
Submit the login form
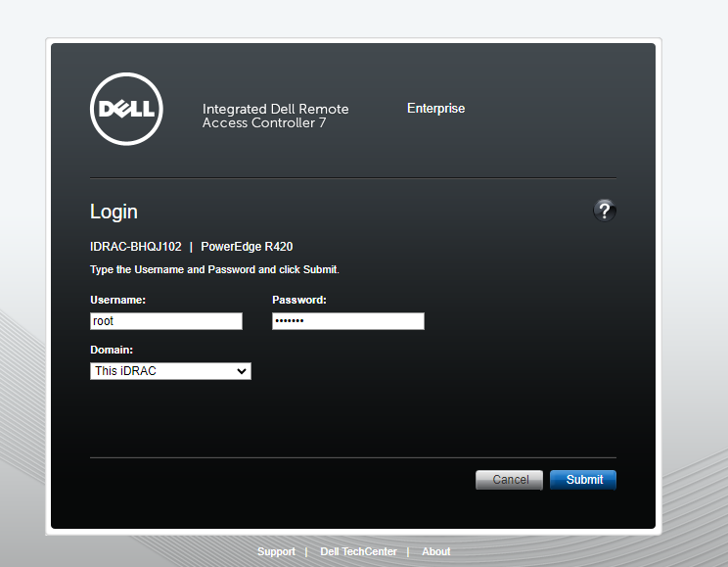[x=583, y=480]
